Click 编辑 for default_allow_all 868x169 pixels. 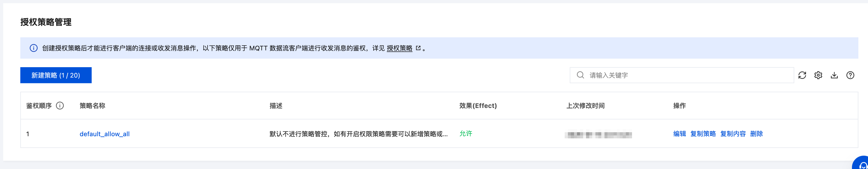click(679, 134)
